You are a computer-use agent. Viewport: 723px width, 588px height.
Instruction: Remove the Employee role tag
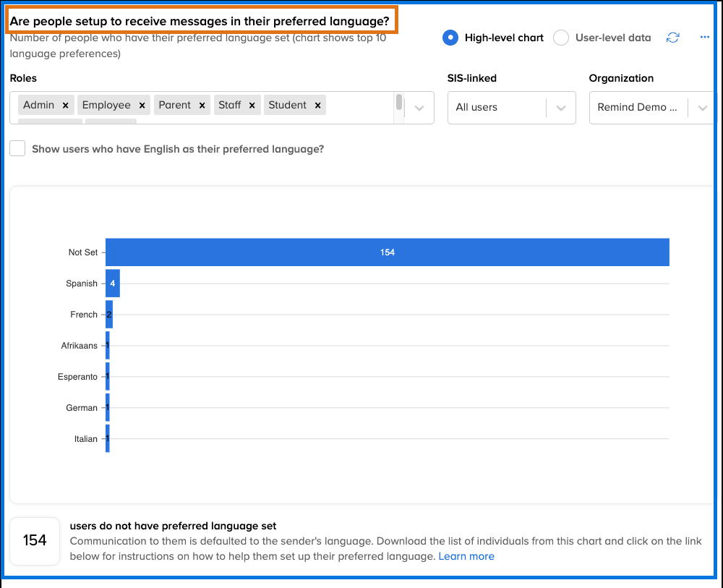coord(142,106)
